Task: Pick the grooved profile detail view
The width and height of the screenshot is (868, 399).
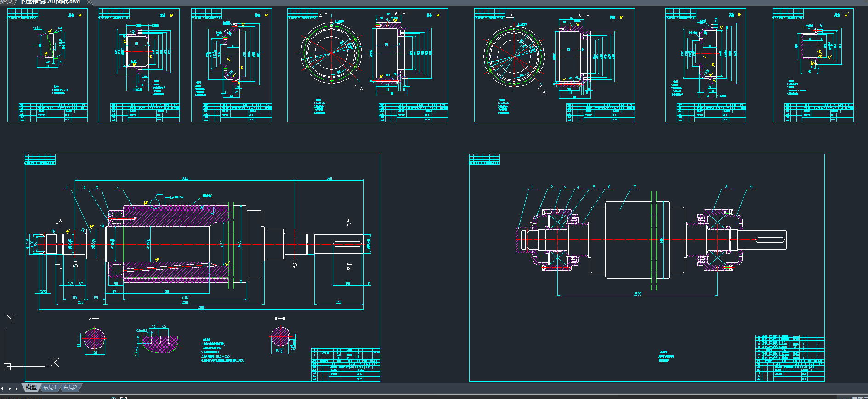Action: (159, 343)
